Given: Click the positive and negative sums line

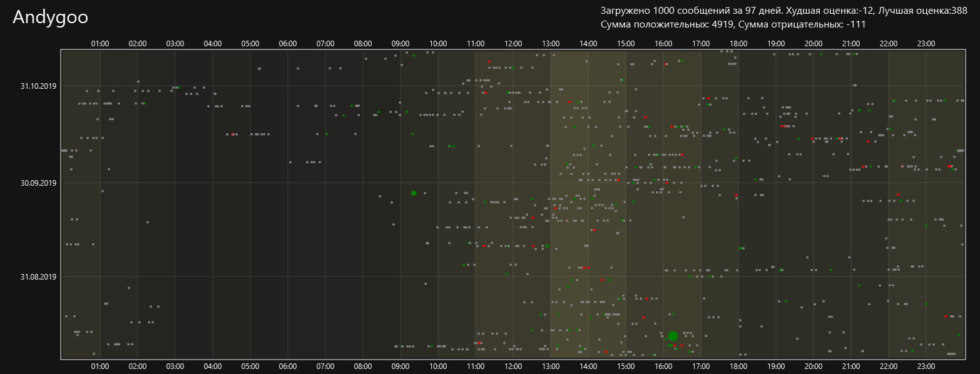Looking at the screenshot, I should coord(733,24).
